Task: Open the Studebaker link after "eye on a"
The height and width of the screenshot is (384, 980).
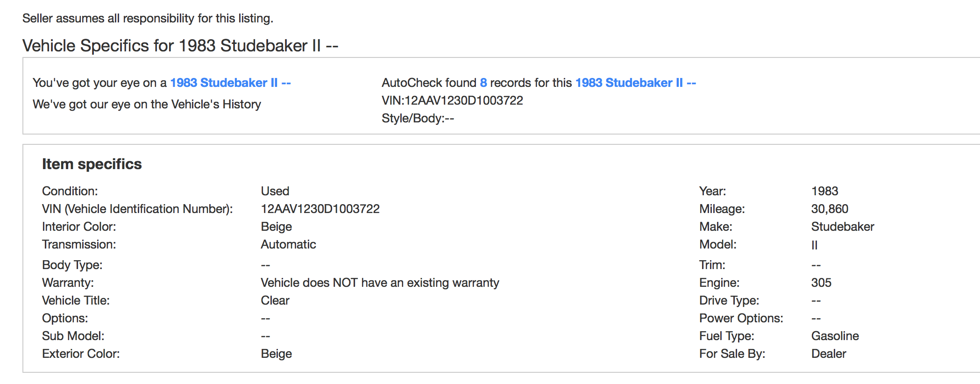Action: point(230,83)
